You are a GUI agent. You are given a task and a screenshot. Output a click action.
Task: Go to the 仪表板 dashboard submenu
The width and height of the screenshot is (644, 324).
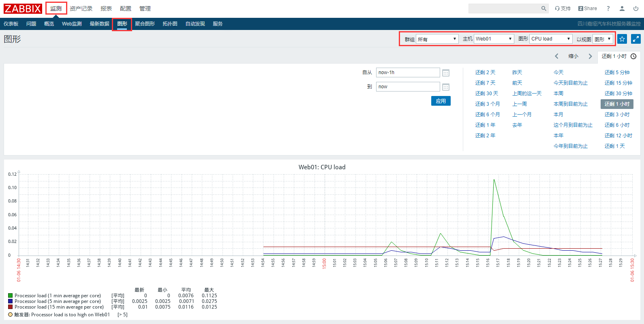tap(11, 24)
